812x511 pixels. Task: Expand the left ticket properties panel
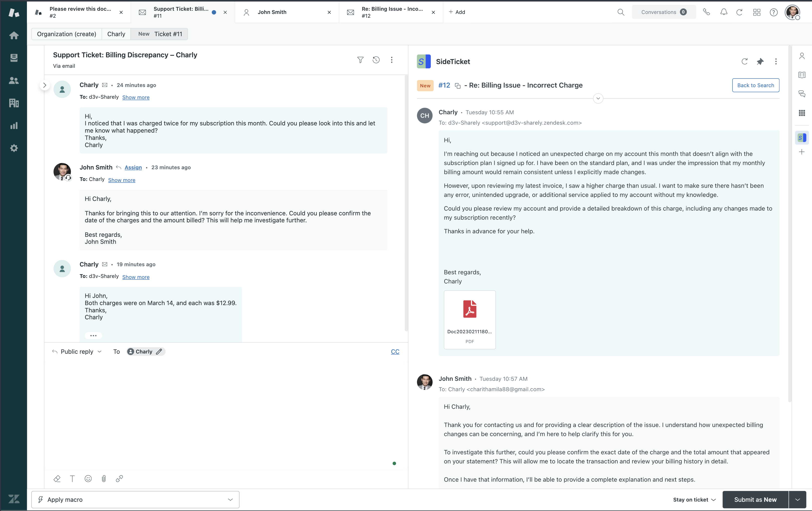point(45,85)
